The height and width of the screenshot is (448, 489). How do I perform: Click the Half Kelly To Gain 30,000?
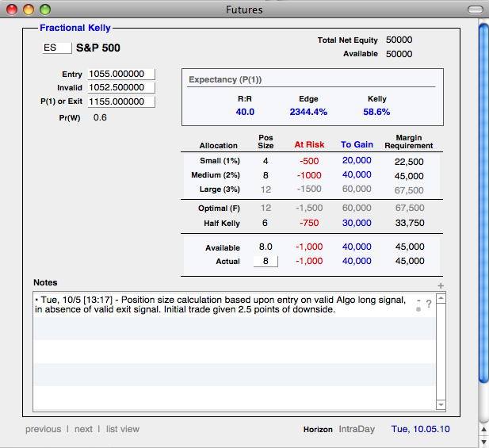tap(357, 223)
